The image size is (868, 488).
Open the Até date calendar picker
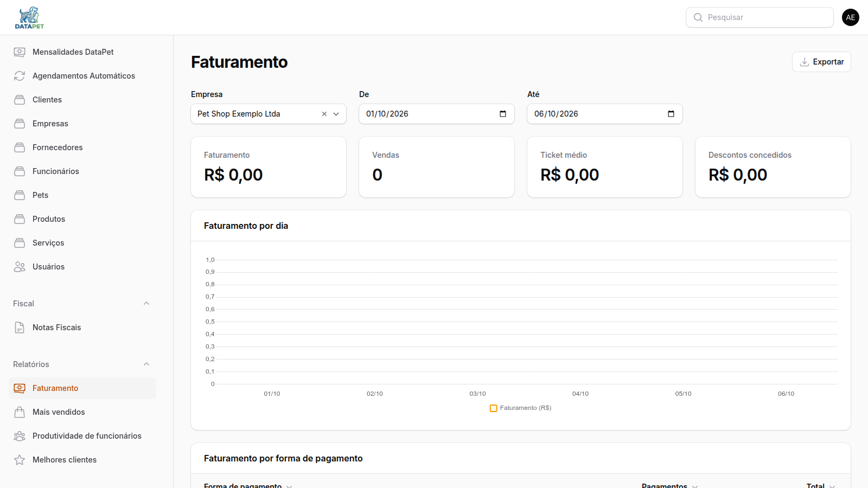point(671,114)
